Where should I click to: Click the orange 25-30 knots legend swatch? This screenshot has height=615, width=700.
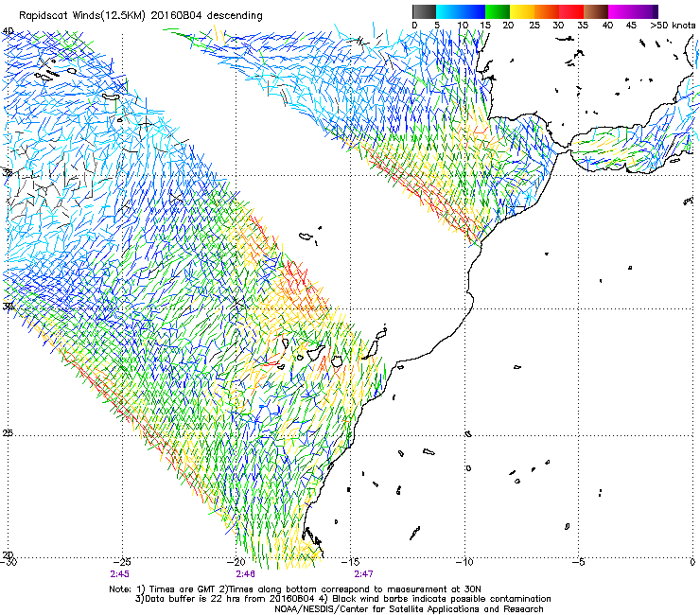point(547,11)
